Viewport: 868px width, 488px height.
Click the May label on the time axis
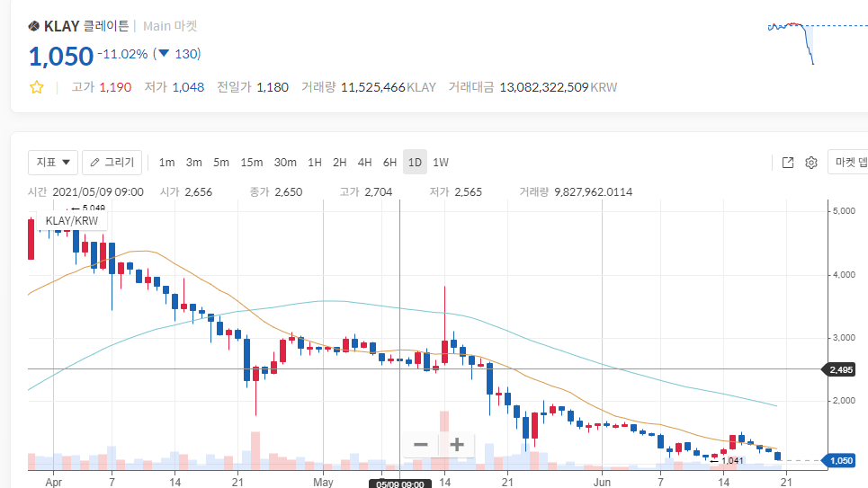(323, 482)
